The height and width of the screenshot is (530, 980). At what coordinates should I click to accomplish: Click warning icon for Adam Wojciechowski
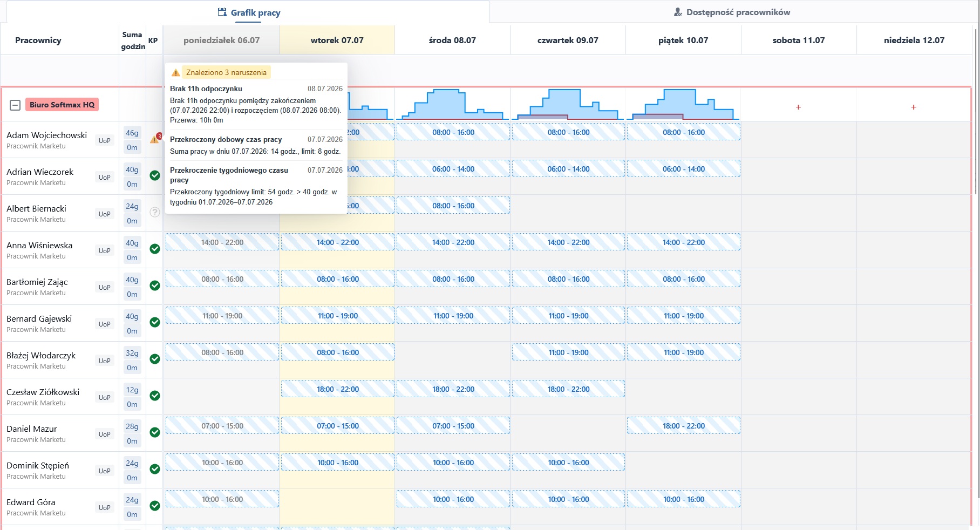coord(155,139)
